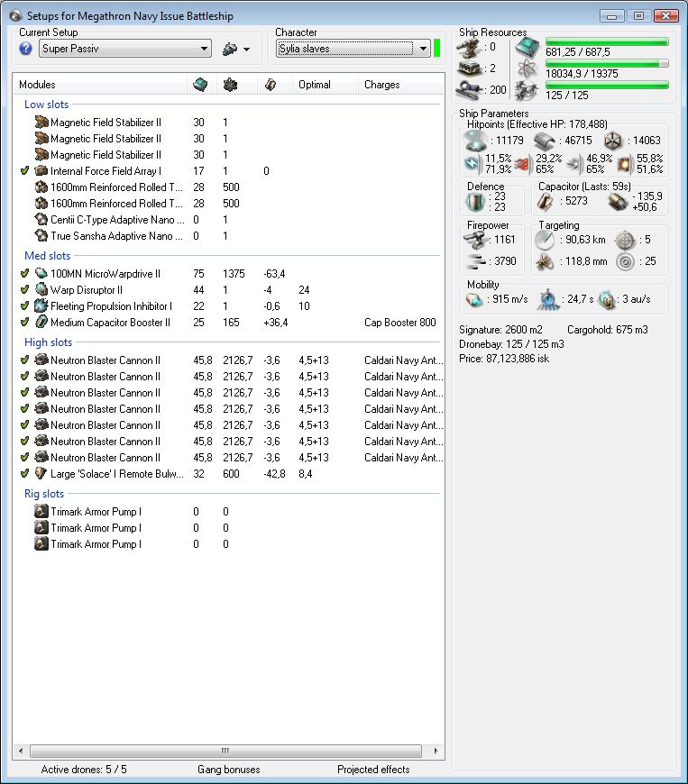Sort by the Charges column header

(381, 85)
